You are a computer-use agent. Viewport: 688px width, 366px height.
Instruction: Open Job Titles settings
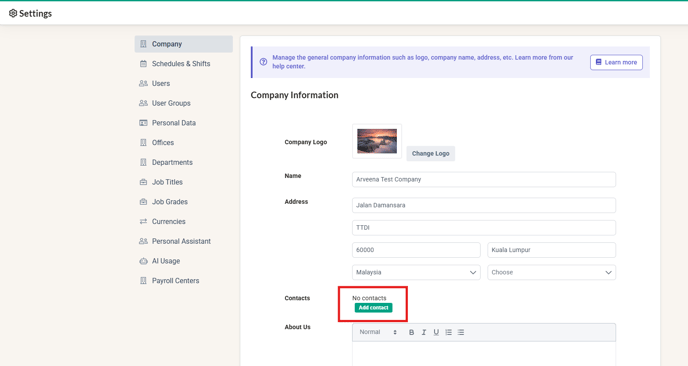coord(183,182)
